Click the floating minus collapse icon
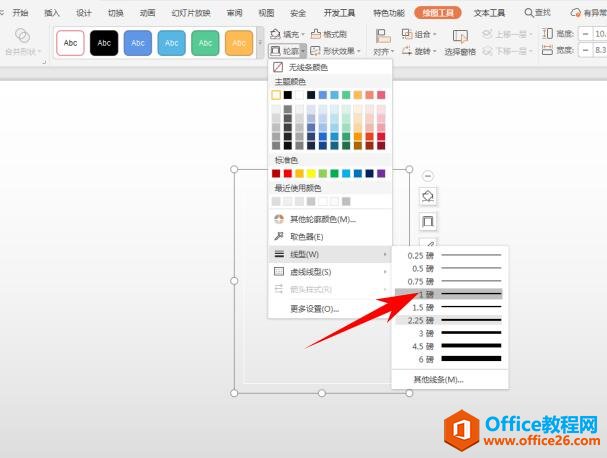This screenshot has height=458, width=607. click(428, 176)
